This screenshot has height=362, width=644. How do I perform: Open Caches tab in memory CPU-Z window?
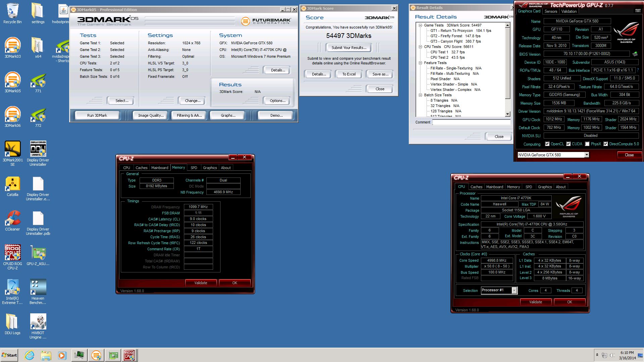(141, 168)
